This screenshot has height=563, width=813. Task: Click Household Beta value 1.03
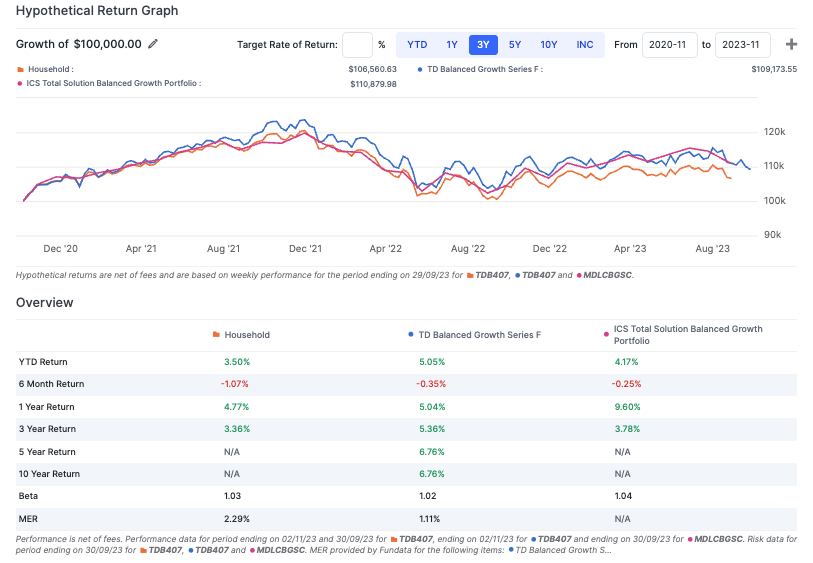[x=232, y=496]
